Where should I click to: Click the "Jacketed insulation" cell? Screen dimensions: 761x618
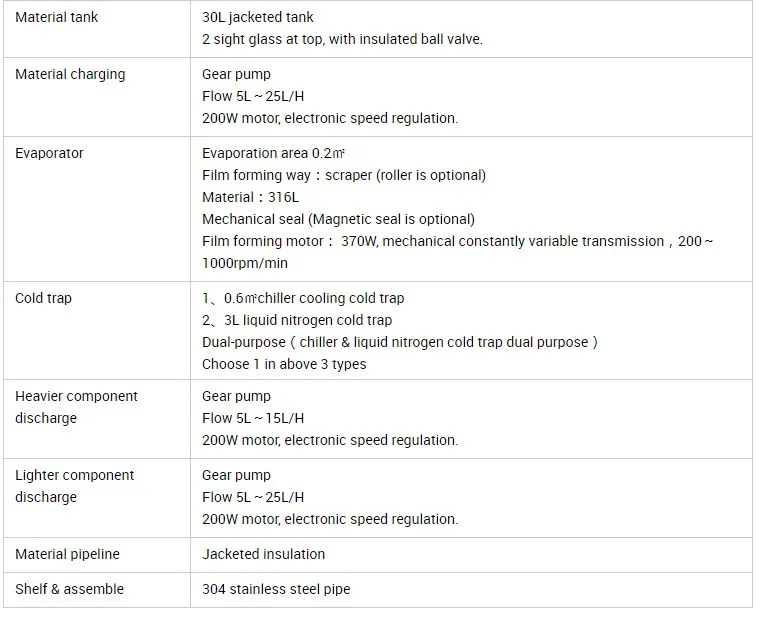tap(263, 554)
